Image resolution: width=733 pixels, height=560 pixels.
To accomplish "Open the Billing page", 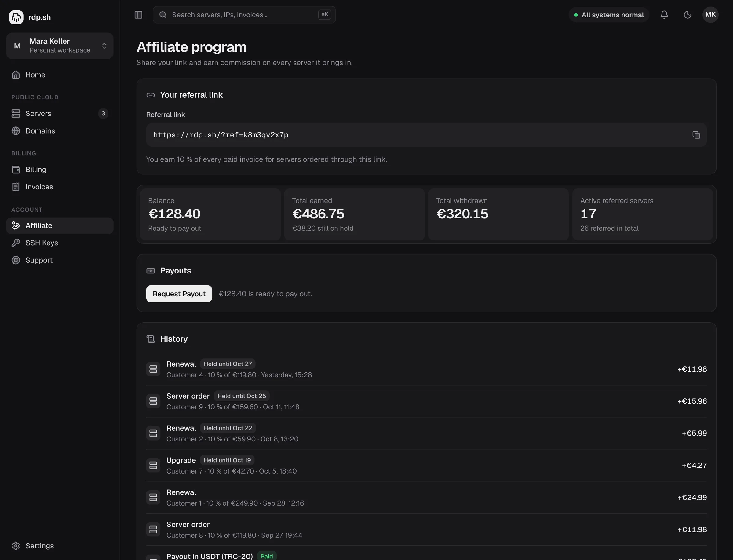I will (60, 169).
